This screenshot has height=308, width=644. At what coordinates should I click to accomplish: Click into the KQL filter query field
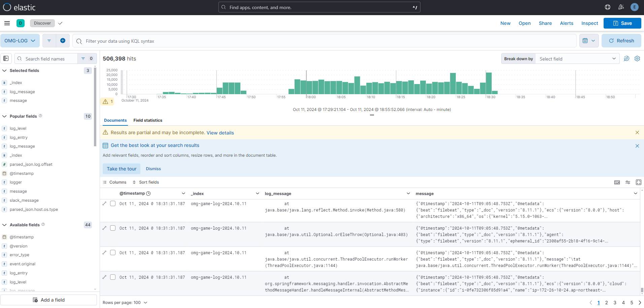323,41
